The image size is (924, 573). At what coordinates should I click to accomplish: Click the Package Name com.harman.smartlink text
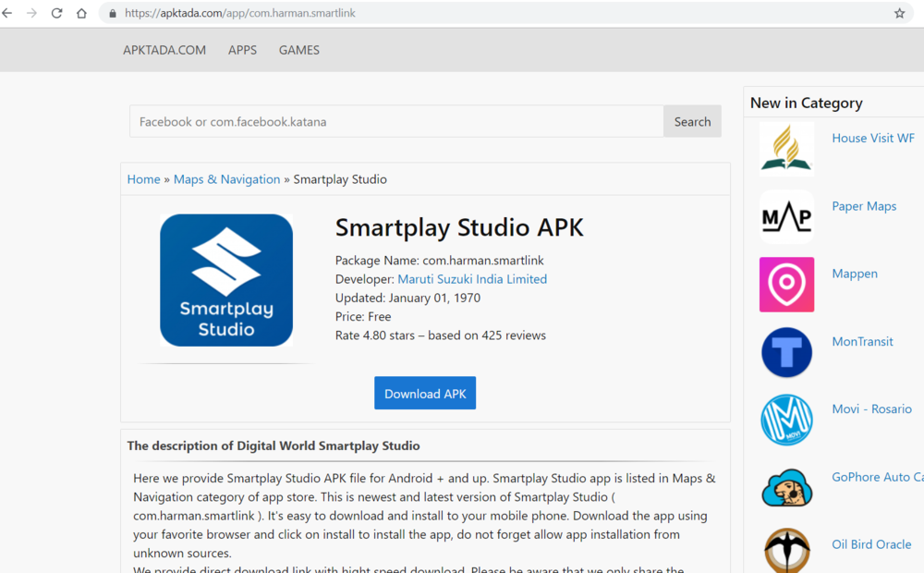(440, 261)
